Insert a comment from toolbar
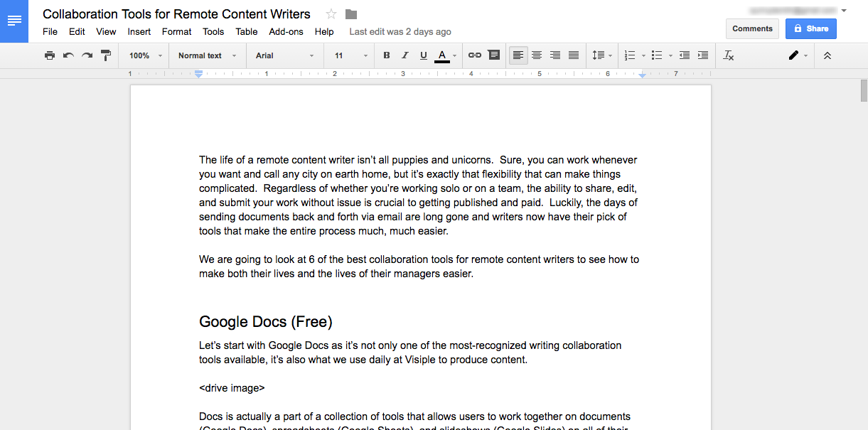The image size is (868, 430). tap(493, 55)
